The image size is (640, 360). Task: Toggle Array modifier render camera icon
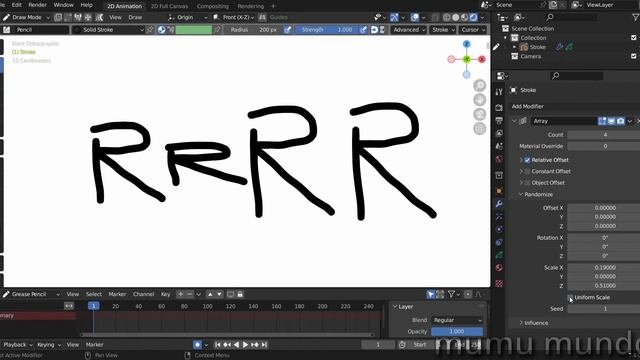point(620,121)
